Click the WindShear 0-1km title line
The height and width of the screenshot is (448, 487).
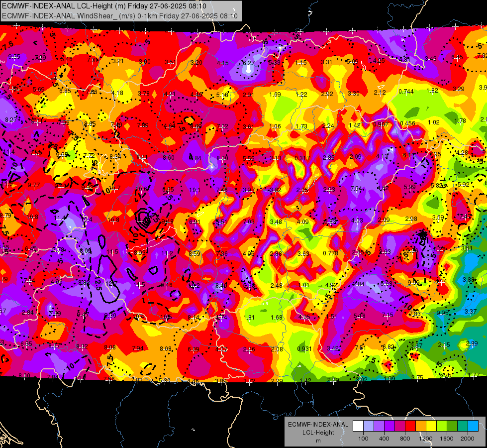tap(120, 16)
